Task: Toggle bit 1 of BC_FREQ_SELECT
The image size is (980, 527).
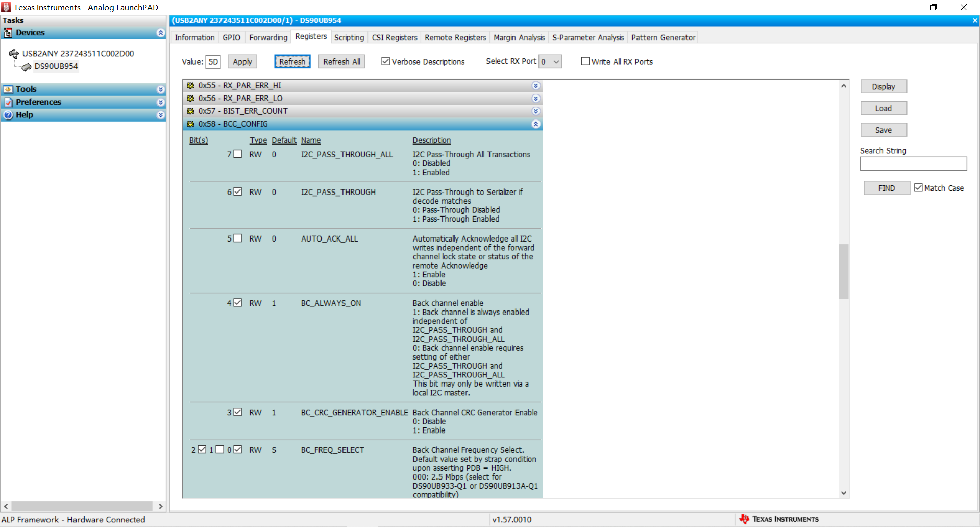Action: [220, 449]
